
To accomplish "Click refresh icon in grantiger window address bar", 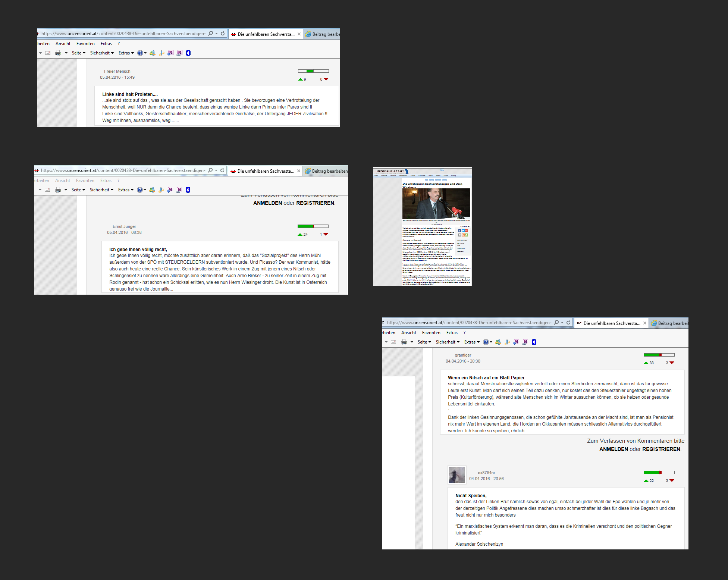I will click(x=568, y=323).
